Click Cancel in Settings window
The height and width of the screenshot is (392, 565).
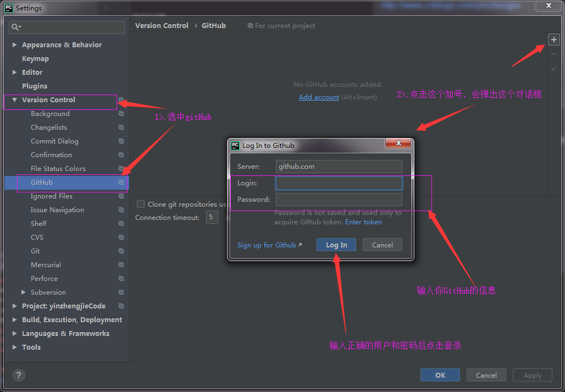click(x=486, y=375)
